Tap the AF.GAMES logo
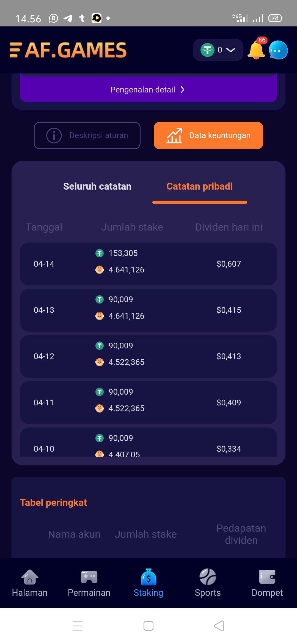The height and width of the screenshot is (644, 297). [76, 50]
